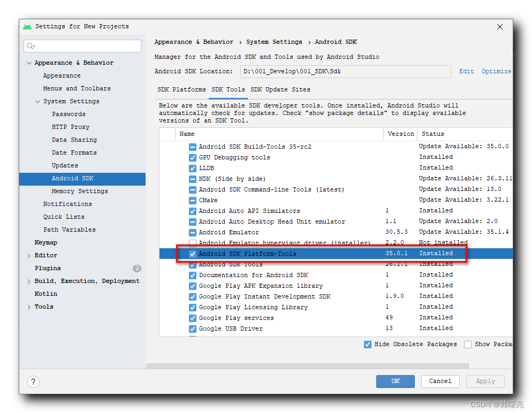Expand the Build, Execution, Deployment arrow
This screenshot has height=413, width=532.
[x=29, y=281]
